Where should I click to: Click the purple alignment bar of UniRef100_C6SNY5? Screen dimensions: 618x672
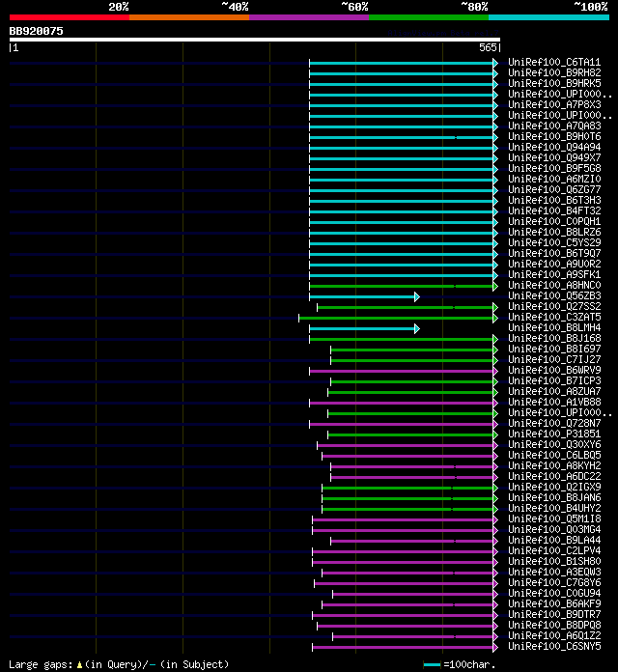coord(405,647)
